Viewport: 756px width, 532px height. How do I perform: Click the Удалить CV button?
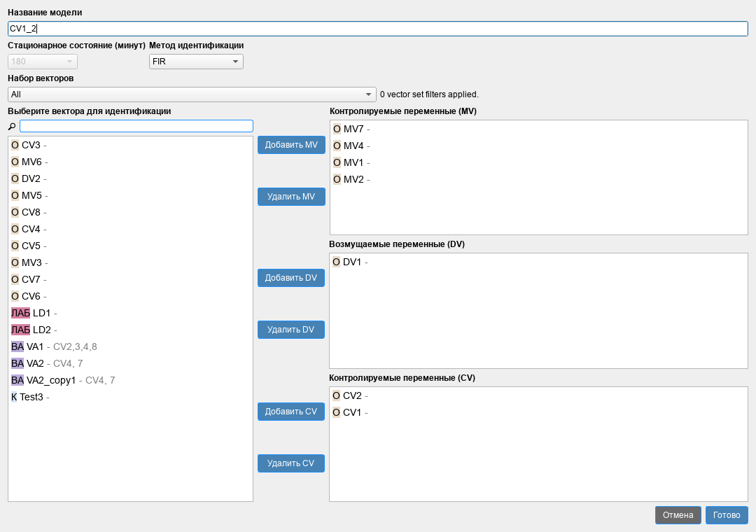(291, 463)
